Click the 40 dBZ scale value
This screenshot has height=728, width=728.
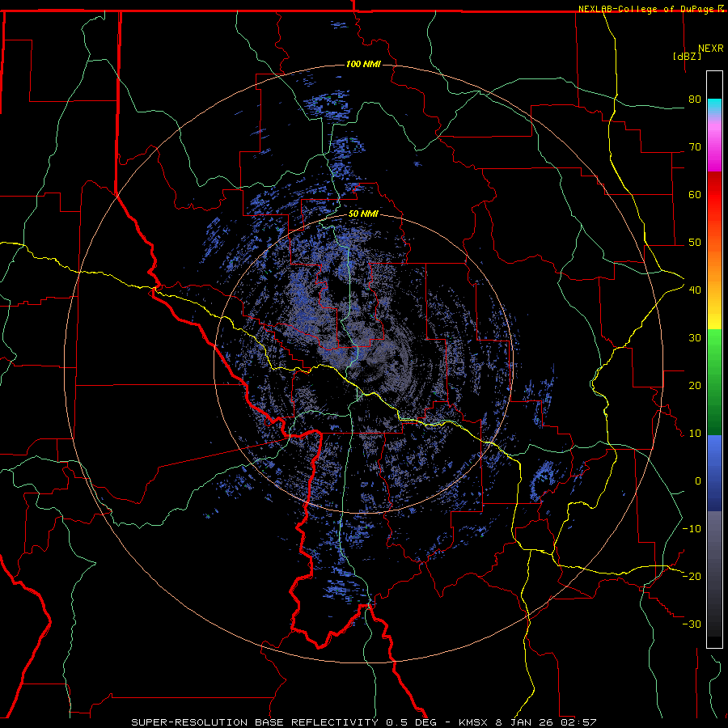coord(695,290)
